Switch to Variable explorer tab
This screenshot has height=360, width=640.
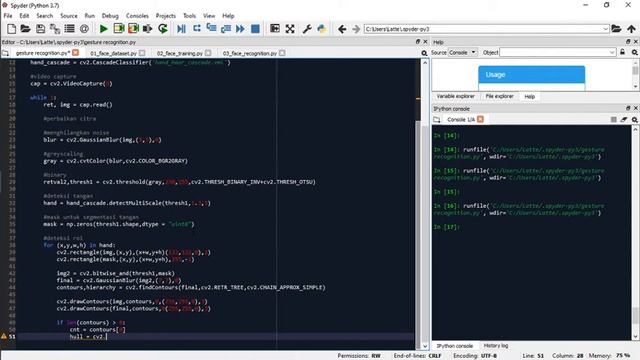pyautogui.click(x=456, y=96)
